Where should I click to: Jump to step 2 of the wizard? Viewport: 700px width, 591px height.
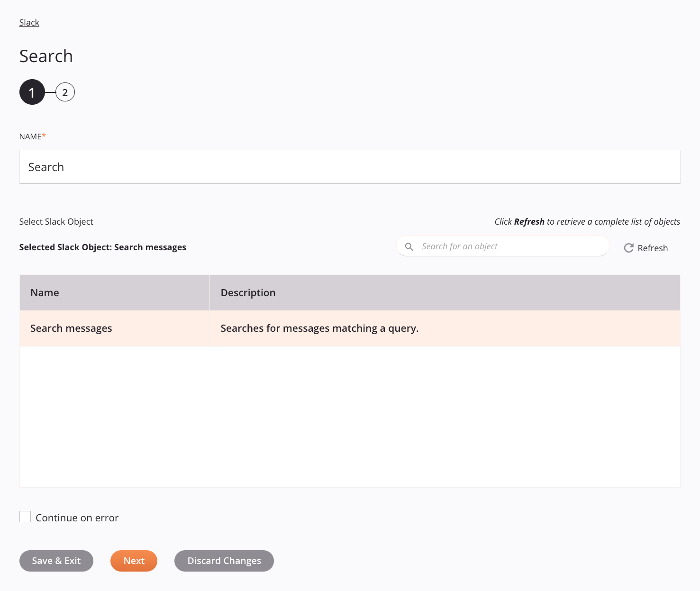pyautogui.click(x=65, y=92)
